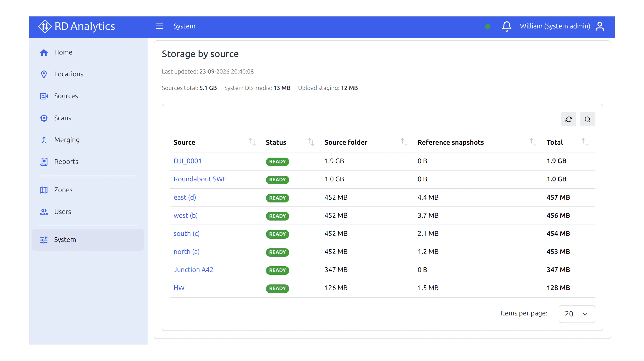Click the Users people icon
Image resolution: width=644 pixels, height=361 pixels.
[x=44, y=212]
